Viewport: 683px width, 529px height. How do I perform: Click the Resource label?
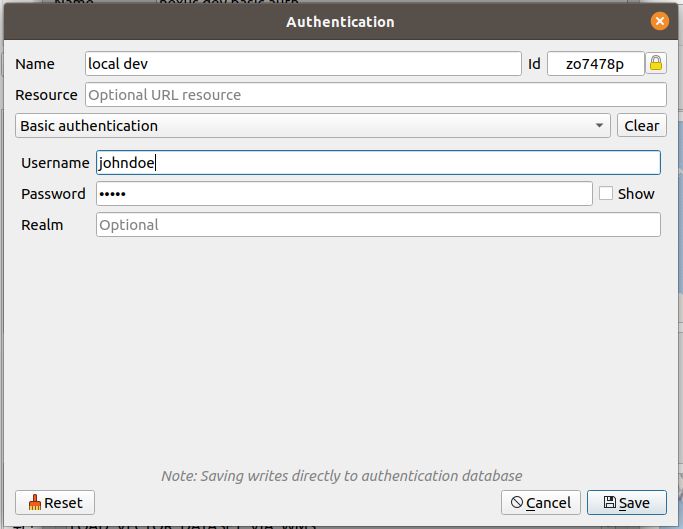[46, 95]
